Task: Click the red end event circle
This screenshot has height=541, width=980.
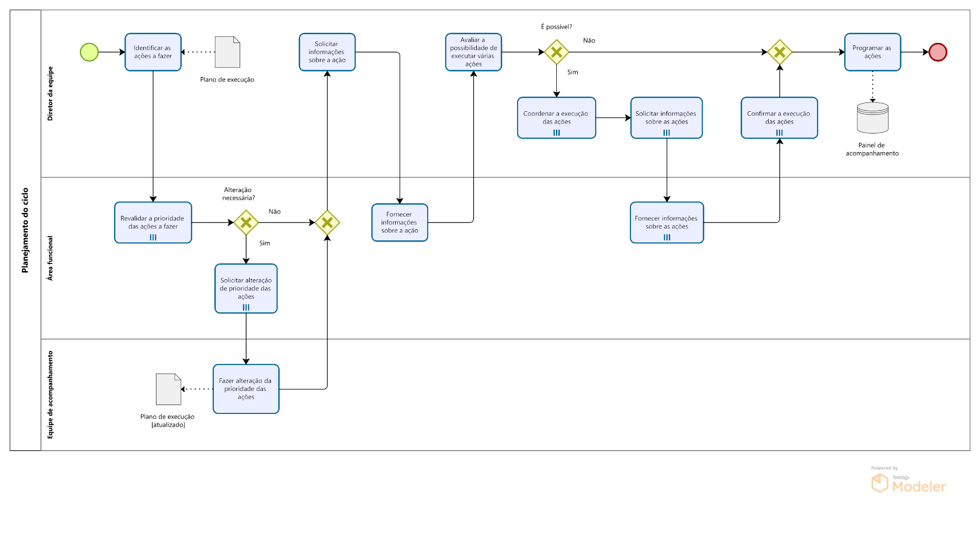Action: [x=938, y=52]
